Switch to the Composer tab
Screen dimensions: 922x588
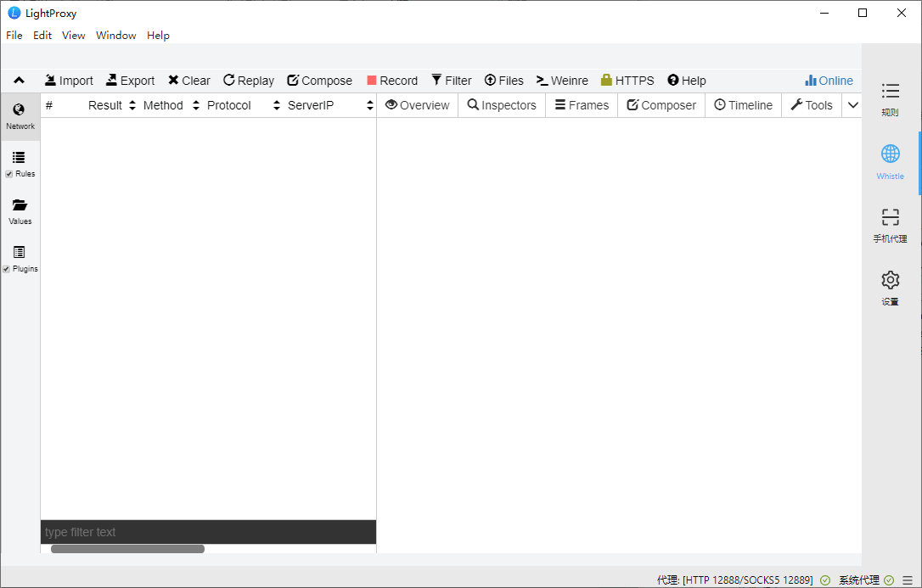tap(661, 105)
